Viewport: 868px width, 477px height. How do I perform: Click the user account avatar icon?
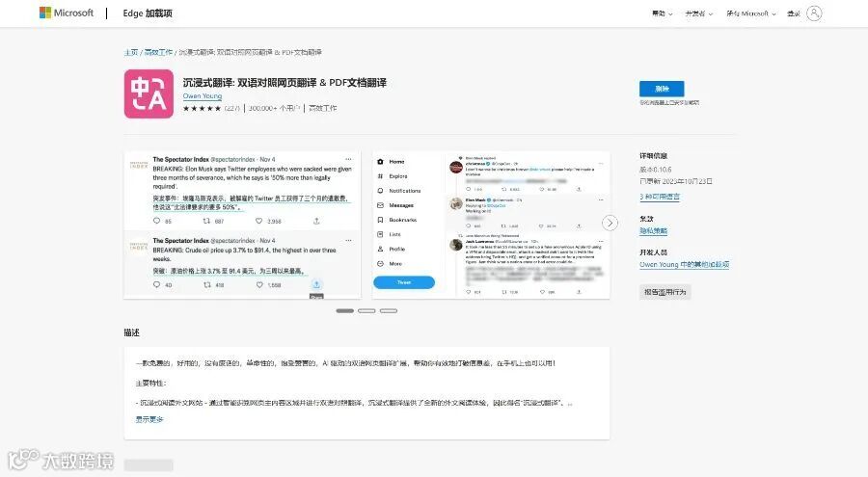click(814, 13)
